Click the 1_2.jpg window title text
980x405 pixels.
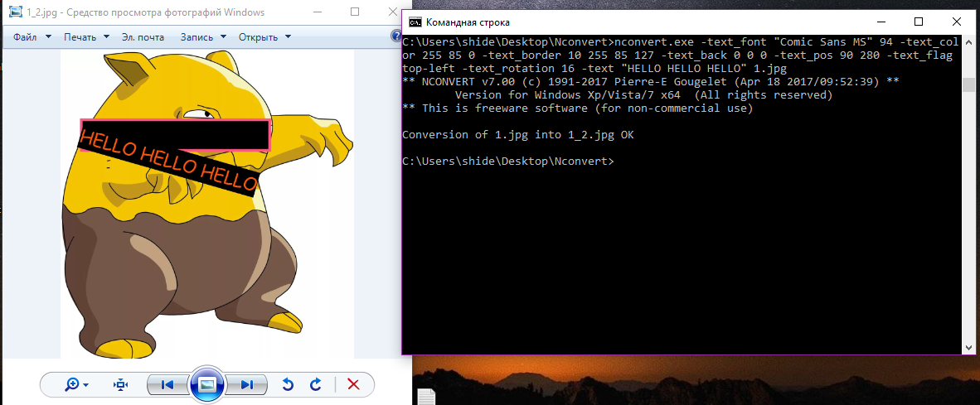pyautogui.click(x=146, y=12)
